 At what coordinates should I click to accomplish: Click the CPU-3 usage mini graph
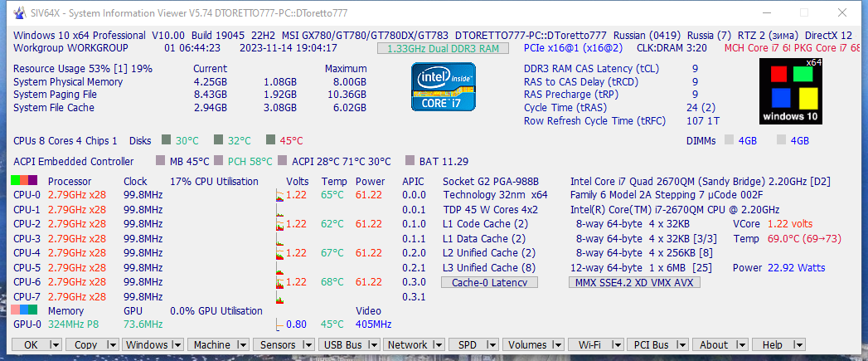pos(280,238)
